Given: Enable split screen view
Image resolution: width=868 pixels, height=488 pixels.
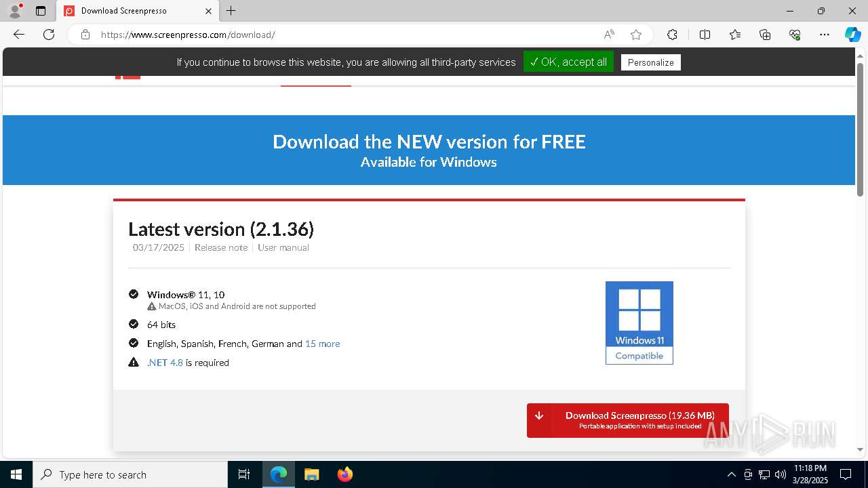Looking at the screenshot, I should (705, 35).
